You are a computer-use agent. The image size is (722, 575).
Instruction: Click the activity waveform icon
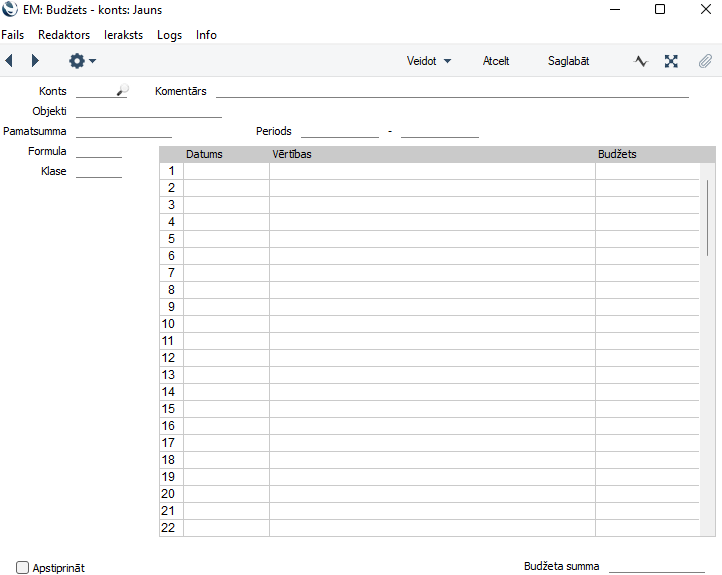(641, 61)
